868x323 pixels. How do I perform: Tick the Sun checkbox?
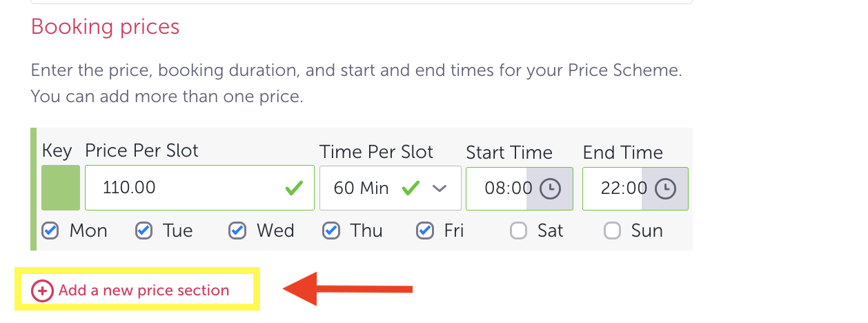(612, 231)
